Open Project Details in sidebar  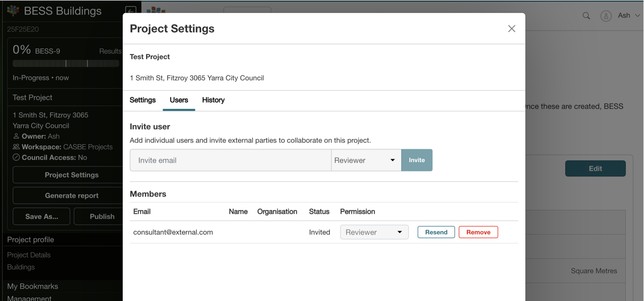pyautogui.click(x=29, y=255)
